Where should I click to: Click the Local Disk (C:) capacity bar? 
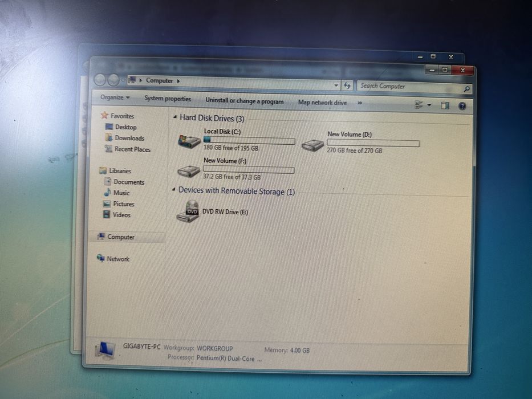coord(249,140)
